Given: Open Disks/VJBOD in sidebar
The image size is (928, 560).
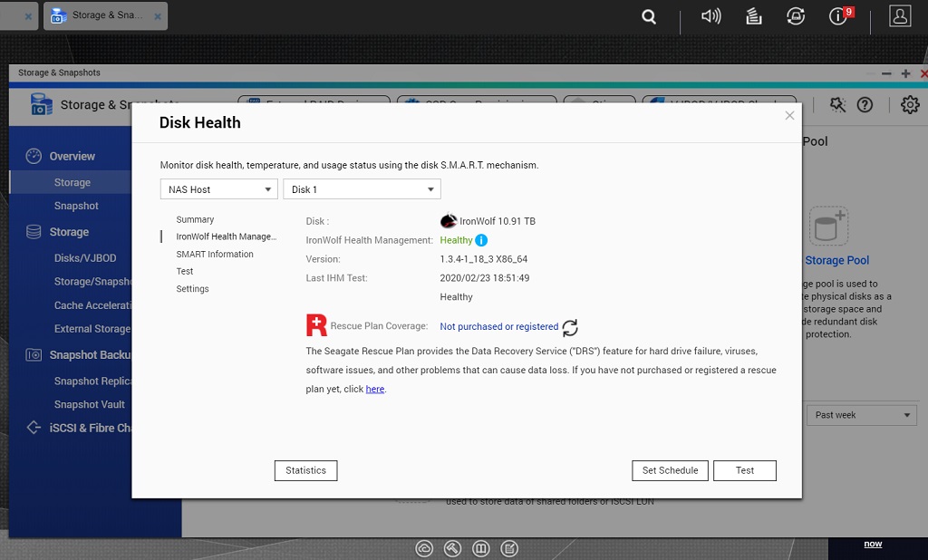Looking at the screenshot, I should pyautogui.click(x=85, y=258).
